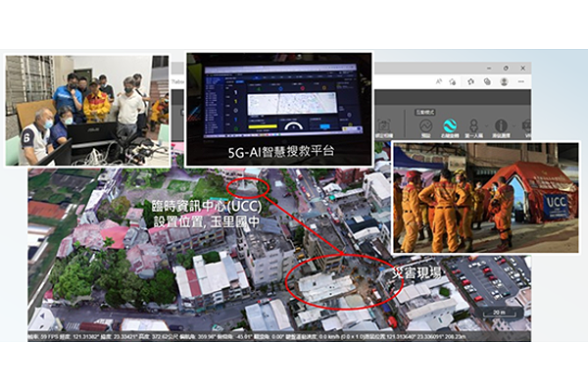
Task: Open the team meeting photo thumbnail
Action: click(87, 111)
